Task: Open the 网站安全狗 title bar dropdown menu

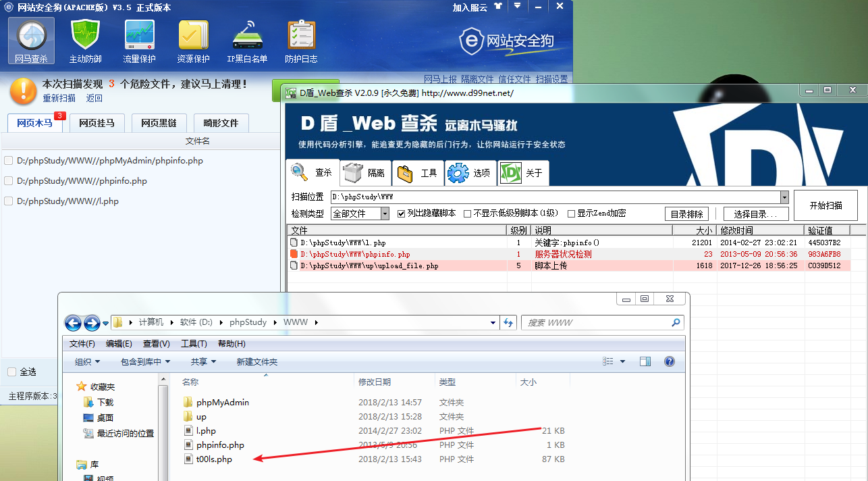Action: [x=517, y=7]
